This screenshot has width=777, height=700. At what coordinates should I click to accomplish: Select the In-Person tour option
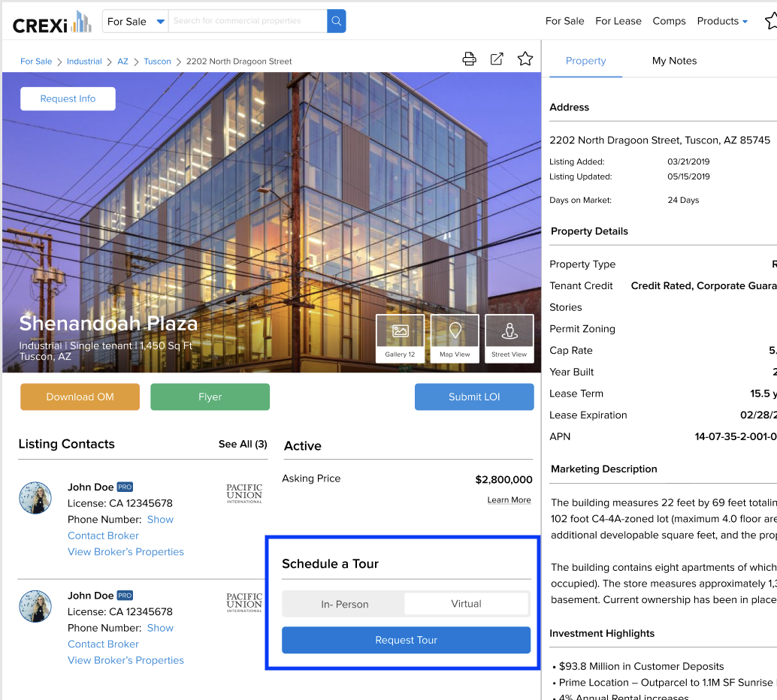344,604
